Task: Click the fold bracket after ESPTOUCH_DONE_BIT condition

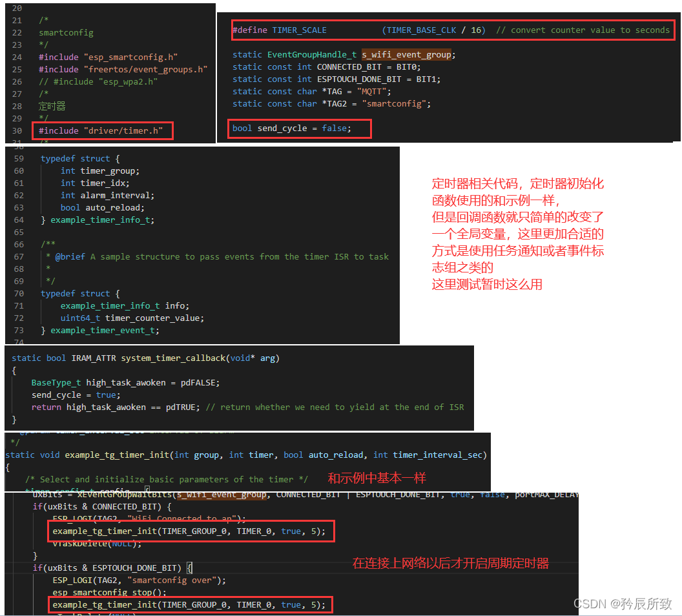Action: pyautogui.click(x=189, y=568)
